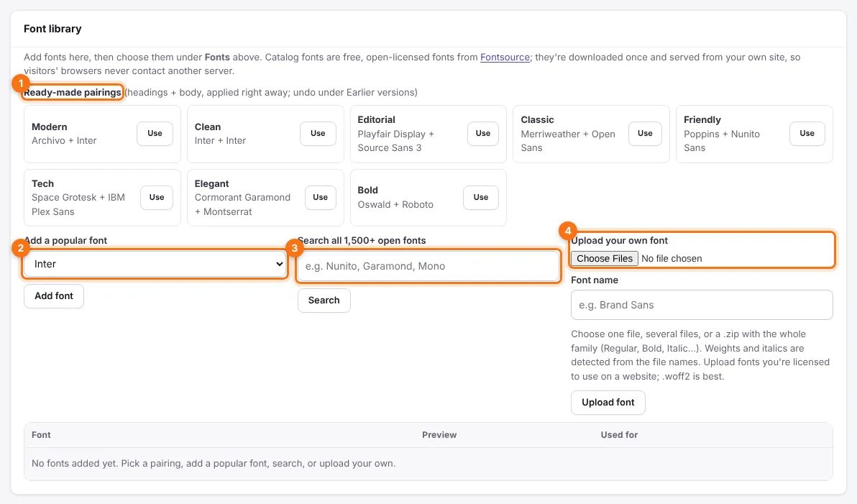This screenshot has width=857, height=504.
Task: Click the 'Playfair Display + Source Sans 3' text
Action: [395, 141]
